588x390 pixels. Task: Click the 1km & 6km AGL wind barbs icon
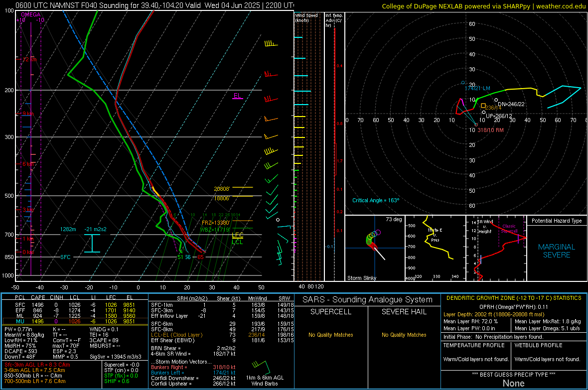click(x=261, y=367)
